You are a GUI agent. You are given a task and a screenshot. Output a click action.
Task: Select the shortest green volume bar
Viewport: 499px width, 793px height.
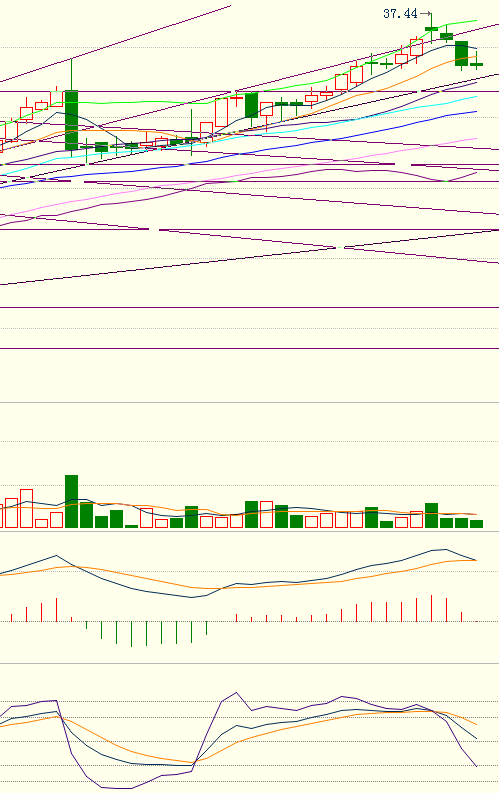pos(131,526)
